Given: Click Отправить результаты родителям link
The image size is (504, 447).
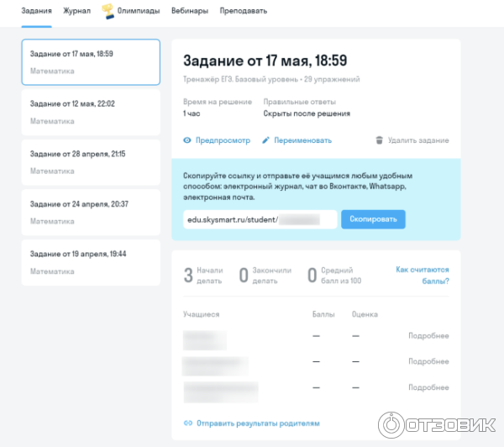Looking at the screenshot, I should (258, 423).
